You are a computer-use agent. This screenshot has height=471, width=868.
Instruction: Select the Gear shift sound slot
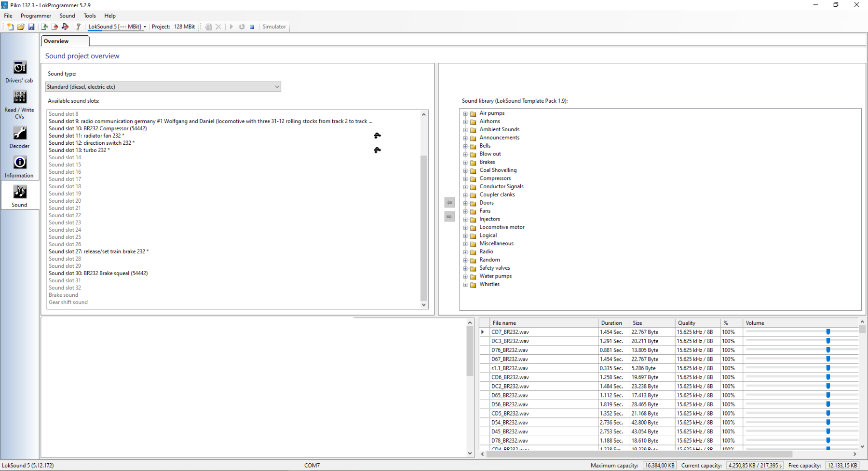[68, 302]
